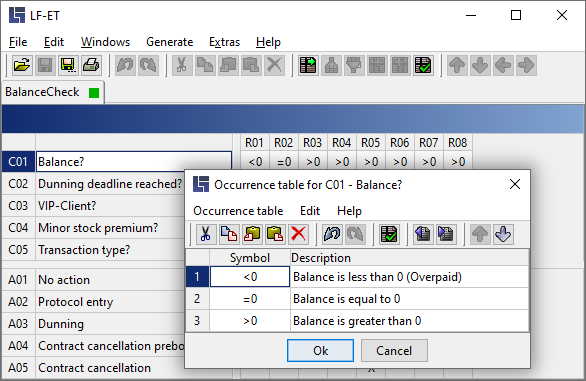Viewport: 586px width, 381px height.
Task: Open the Generate menu
Action: coord(170,42)
